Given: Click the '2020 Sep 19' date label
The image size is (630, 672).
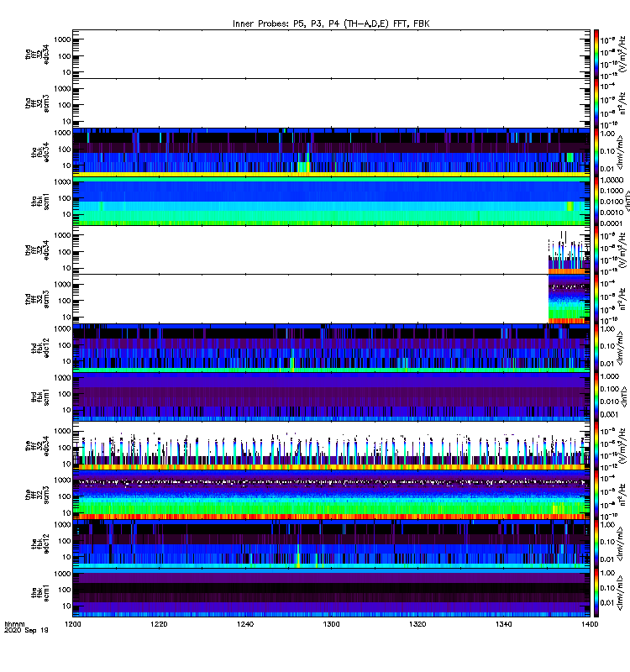Looking at the screenshot, I should pos(26,631).
